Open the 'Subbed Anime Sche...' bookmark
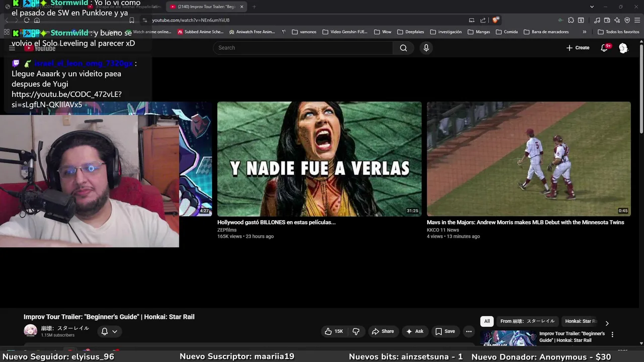Image resolution: width=644 pixels, height=362 pixels. (x=200, y=32)
